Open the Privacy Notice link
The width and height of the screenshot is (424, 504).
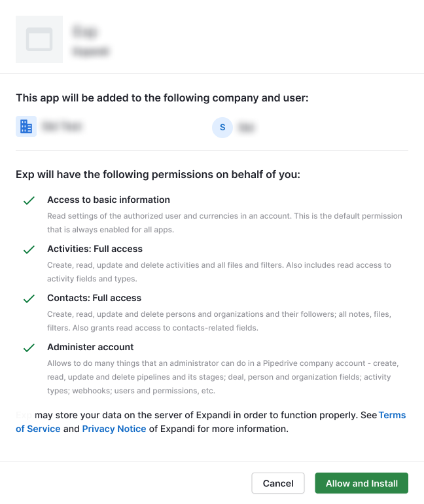pos(114,429)
